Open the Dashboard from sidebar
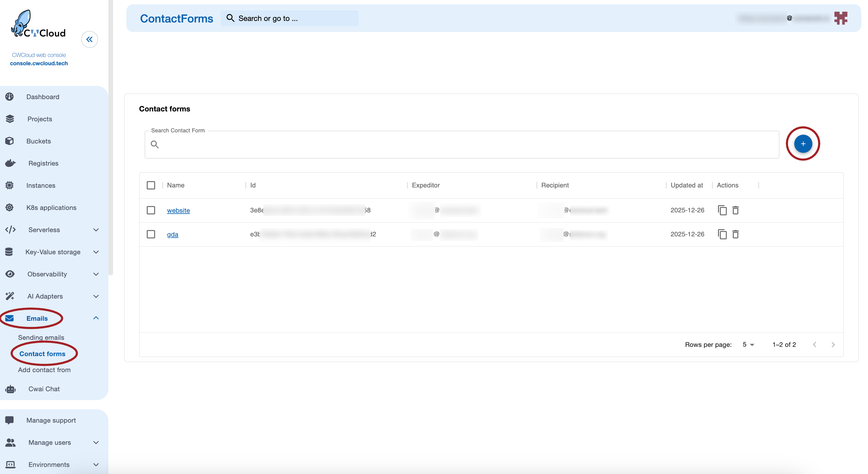The image size is (868, 474). point(43,97)
